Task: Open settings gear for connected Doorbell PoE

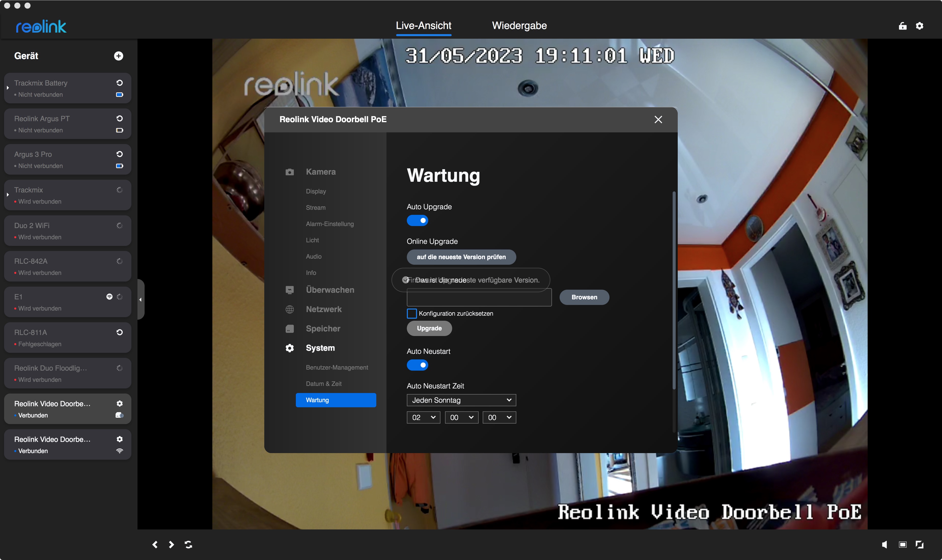Action: [119, 403]
